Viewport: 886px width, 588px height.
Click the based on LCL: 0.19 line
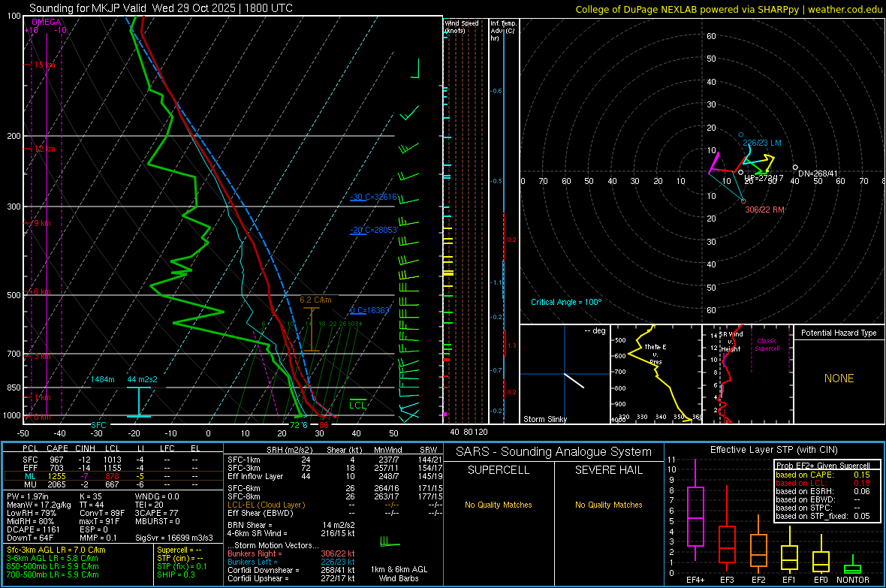click(823, 483)
